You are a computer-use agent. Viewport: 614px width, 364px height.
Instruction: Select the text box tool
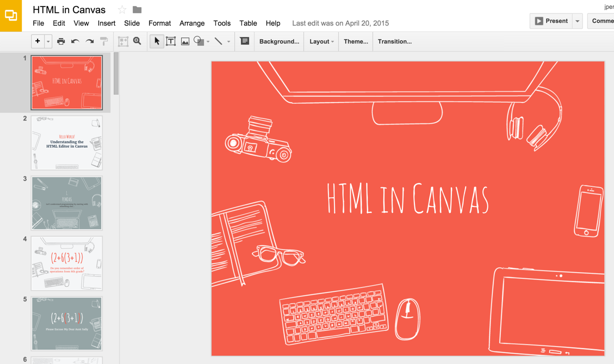[171, 41]
